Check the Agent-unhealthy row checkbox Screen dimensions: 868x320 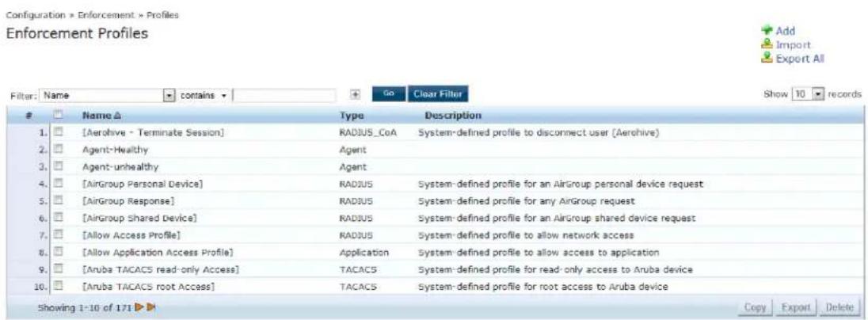coord(59,166)
